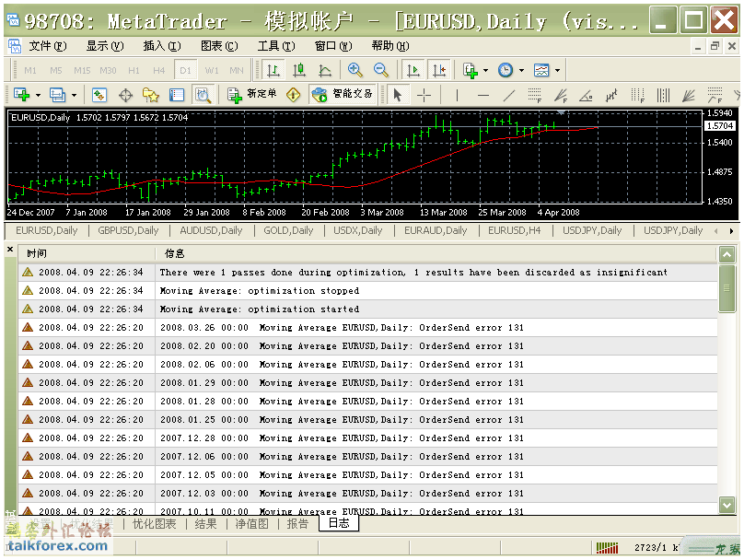The height and width of the screenshot is (560, 744).
Task: Select the cycle lines tool
Action: [663, 95]
